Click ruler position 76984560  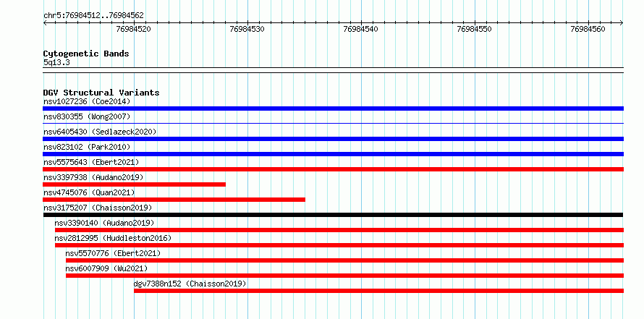tap(588, 29)
